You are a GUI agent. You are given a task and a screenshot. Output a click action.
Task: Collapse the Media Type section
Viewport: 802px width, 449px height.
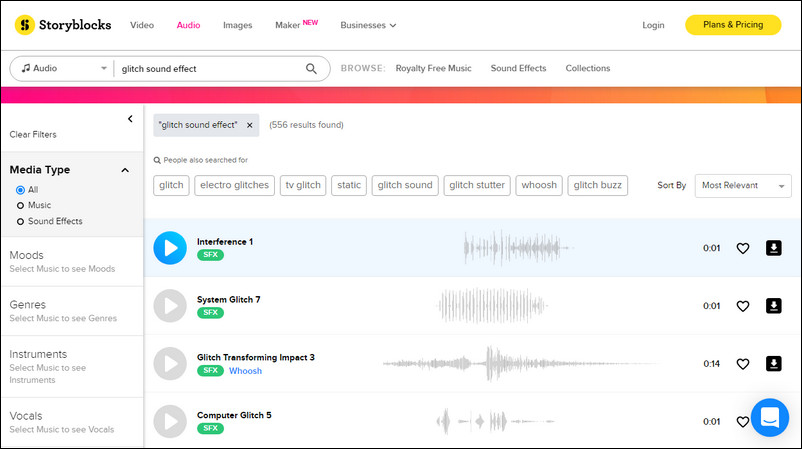coord(125,170)
